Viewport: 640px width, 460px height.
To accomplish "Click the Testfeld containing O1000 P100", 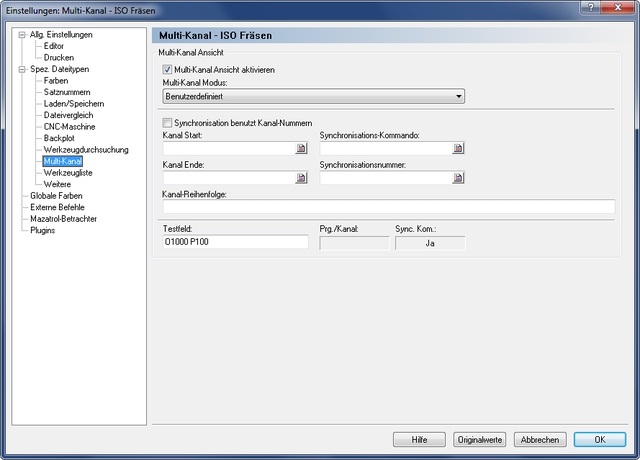I will point(236,242).
